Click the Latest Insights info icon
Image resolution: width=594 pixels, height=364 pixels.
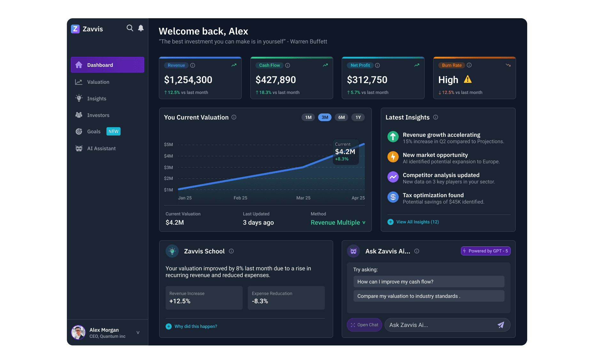(x=436, y=117)
